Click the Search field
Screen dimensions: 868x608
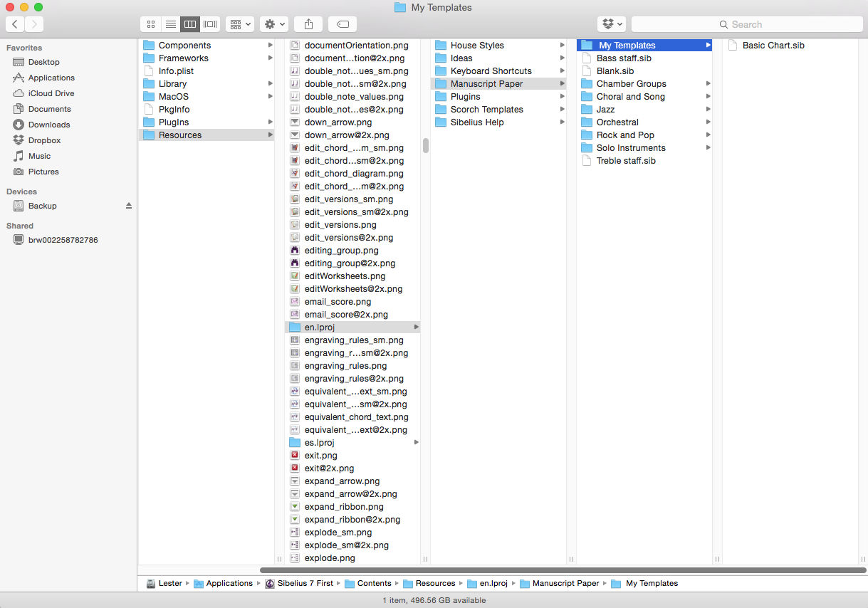coord(747,24)
